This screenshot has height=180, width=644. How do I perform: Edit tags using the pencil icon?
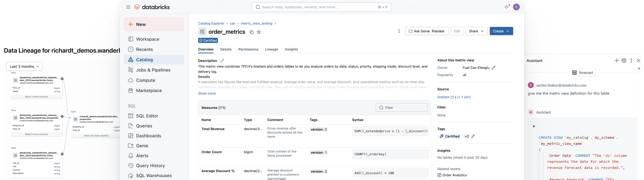click(473, 136)
